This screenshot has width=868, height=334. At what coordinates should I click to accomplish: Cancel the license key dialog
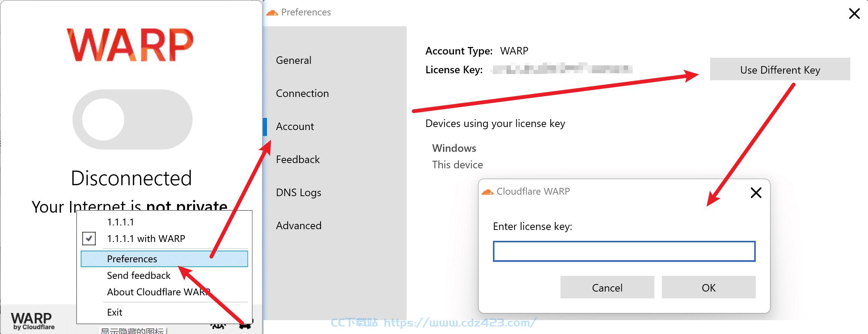click(x=607, y=287)
